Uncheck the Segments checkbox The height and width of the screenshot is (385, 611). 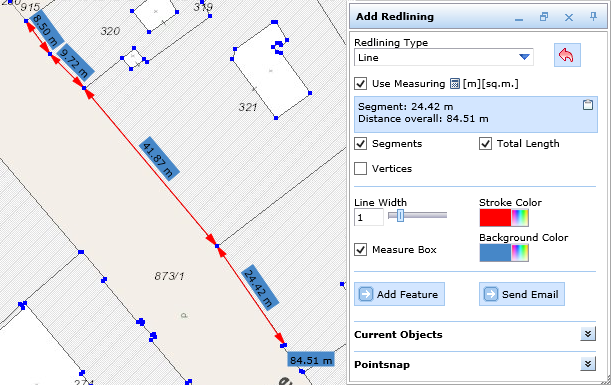(x=360, y=143)
